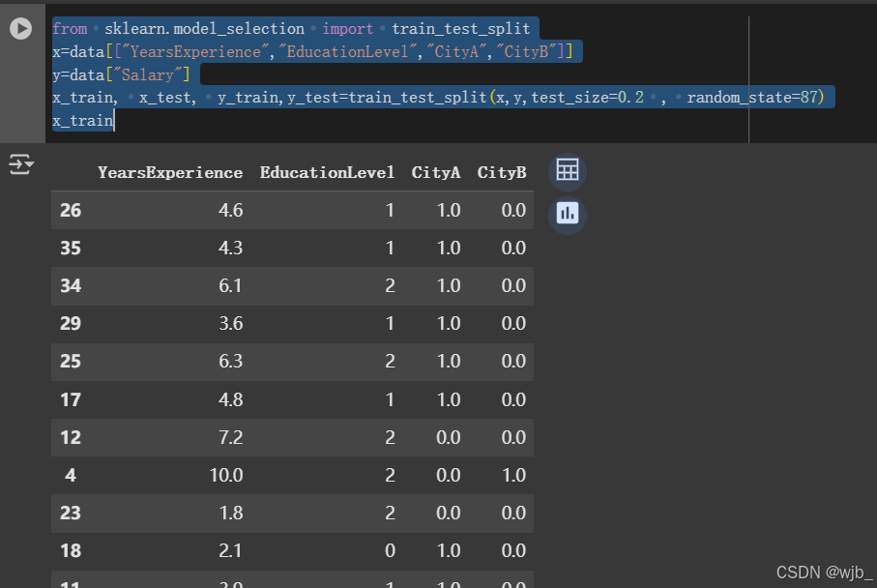Image resolution: width=877 pixels, height=588 pixels.
Task: Click CityA value 0.0 in row 12
Action: coord(448,437)
